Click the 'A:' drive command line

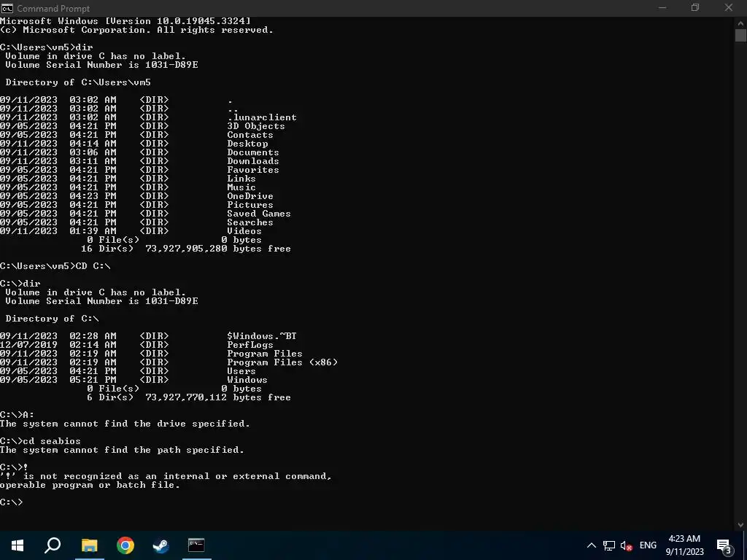(18, 415)
